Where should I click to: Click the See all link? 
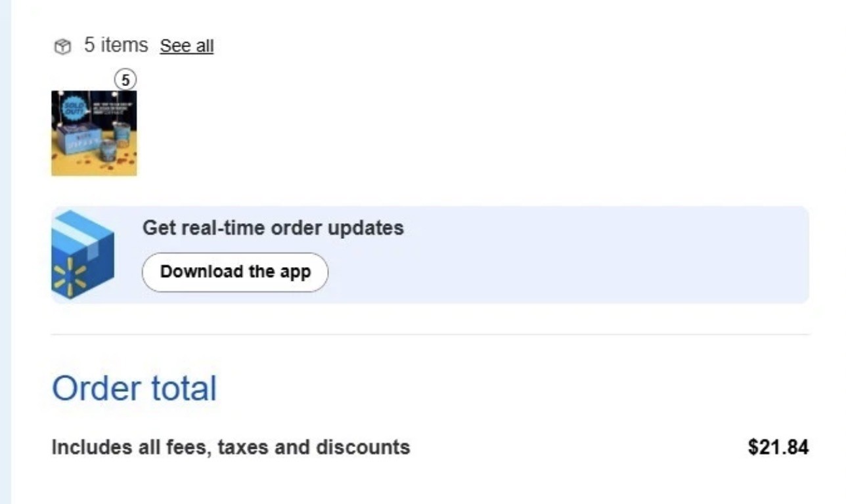tap(187, 46)
